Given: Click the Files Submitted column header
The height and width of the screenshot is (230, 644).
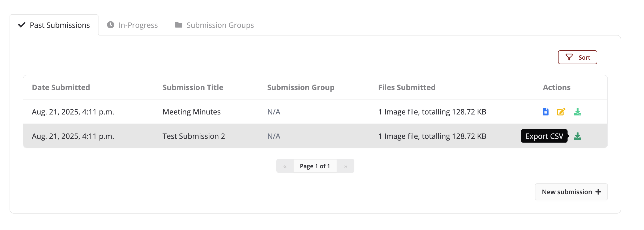Looking at the screenshot, I should click(x=407, y=87).
